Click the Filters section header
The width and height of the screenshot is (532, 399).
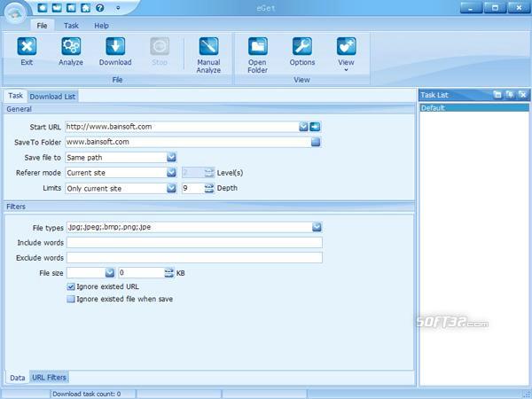[x=209, y=207]
